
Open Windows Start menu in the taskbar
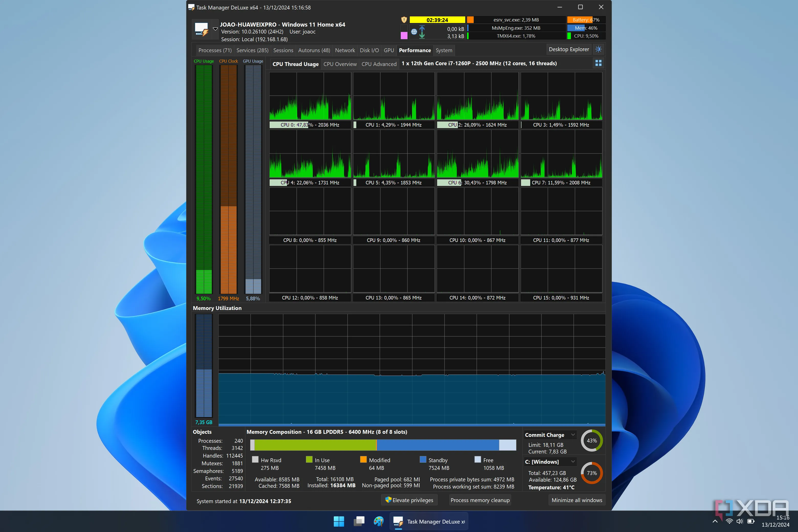339,522
